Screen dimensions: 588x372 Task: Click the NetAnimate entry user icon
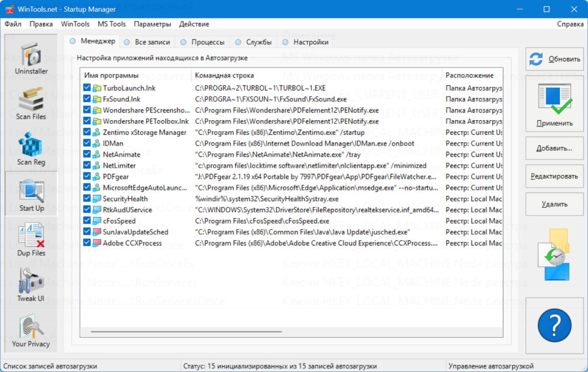click(96, 155)
